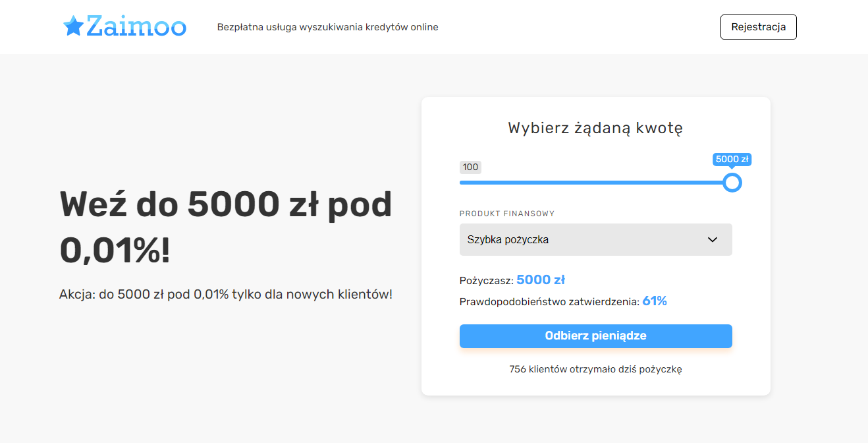The width and height of the screenshot is (868, 443).
Task: Click the Pożyczasz 5000 zł amount value
Action: (x=541, y=280)
